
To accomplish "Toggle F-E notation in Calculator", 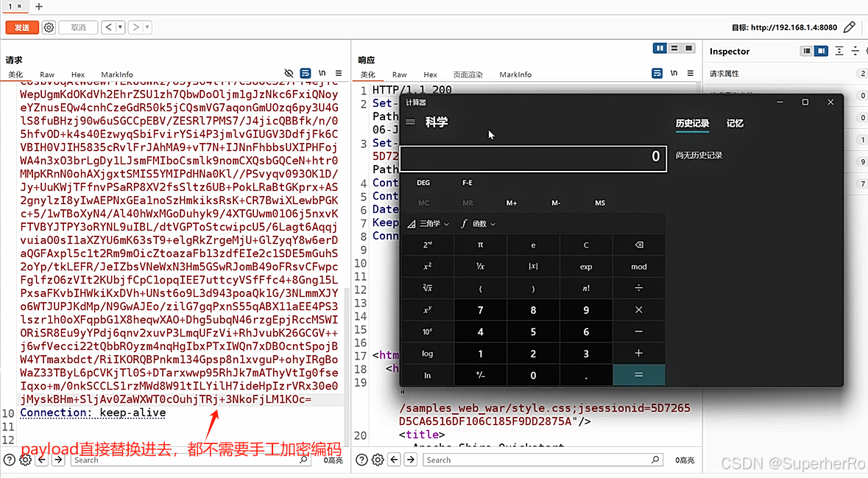I will click(467, 183).
